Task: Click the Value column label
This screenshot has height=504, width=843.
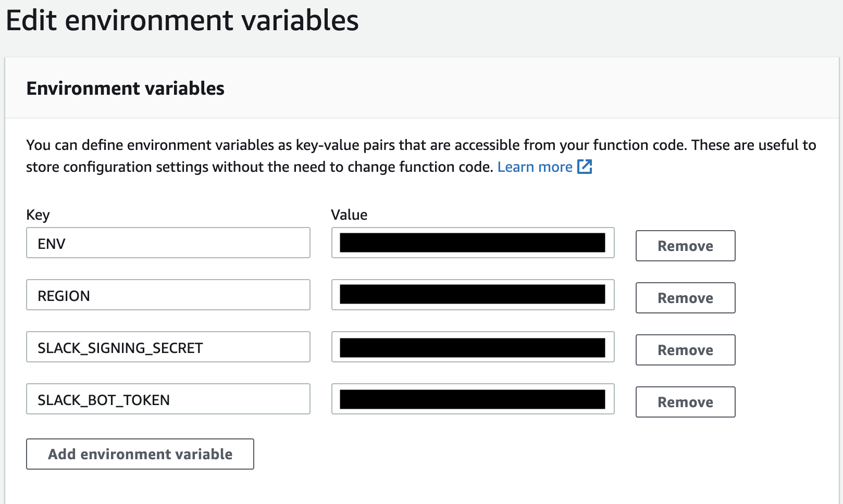Action: pos(349,215)
